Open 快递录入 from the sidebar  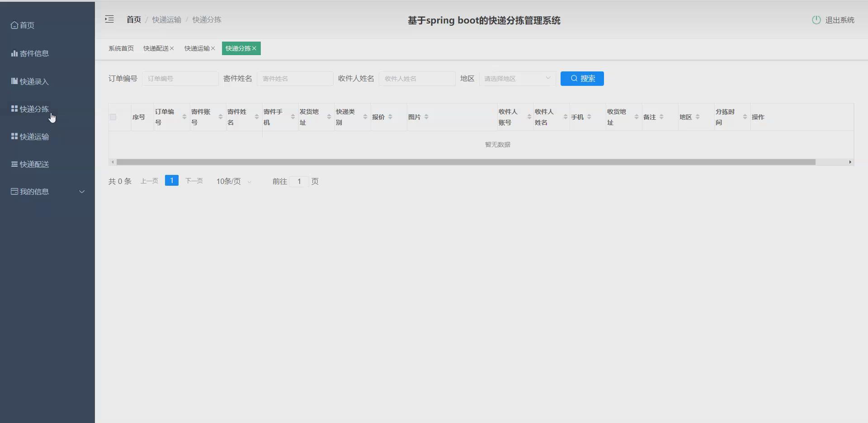(30, 81)
